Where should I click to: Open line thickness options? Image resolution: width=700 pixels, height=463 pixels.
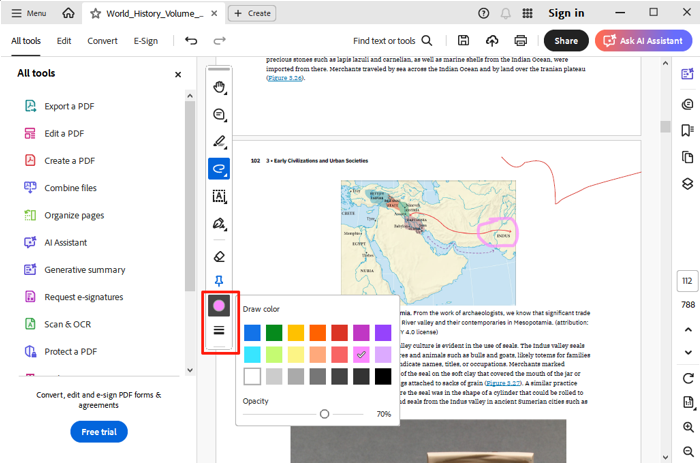219,330
